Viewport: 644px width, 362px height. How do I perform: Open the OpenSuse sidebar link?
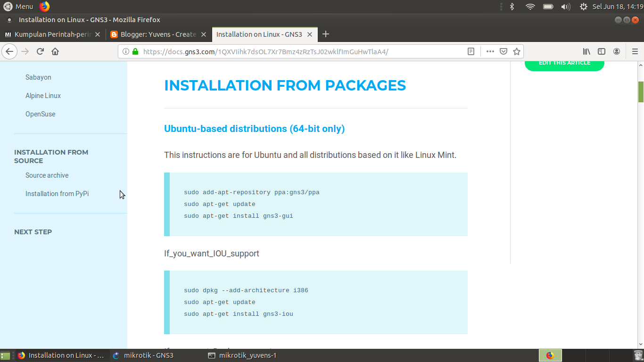click(40, 114)
